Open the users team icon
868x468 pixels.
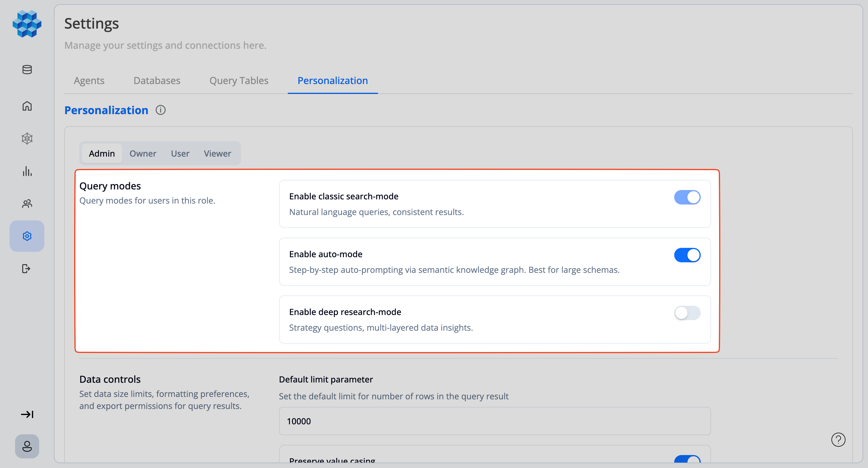[x=27, y=203]
